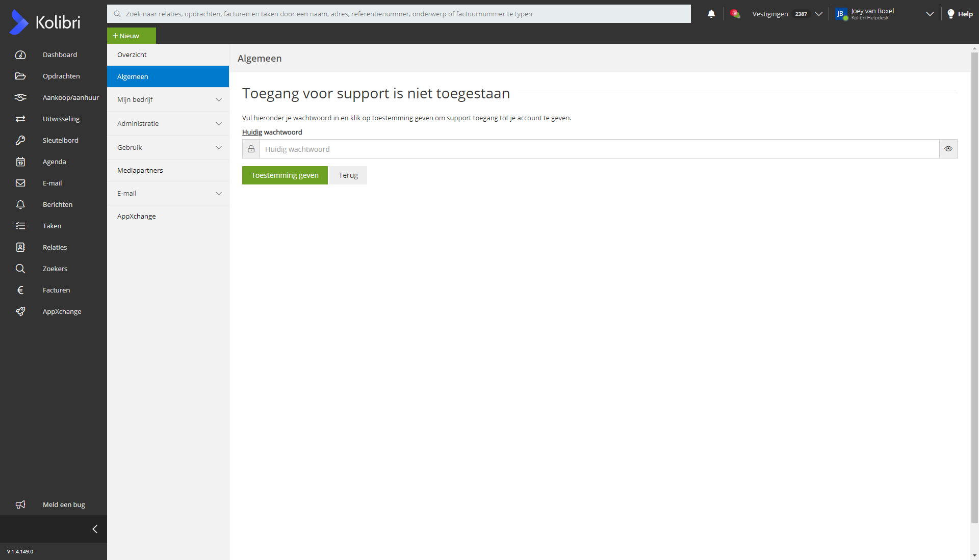Open the Zoekers magnifier icon
979x560 pixels.
tap(20, 269)
